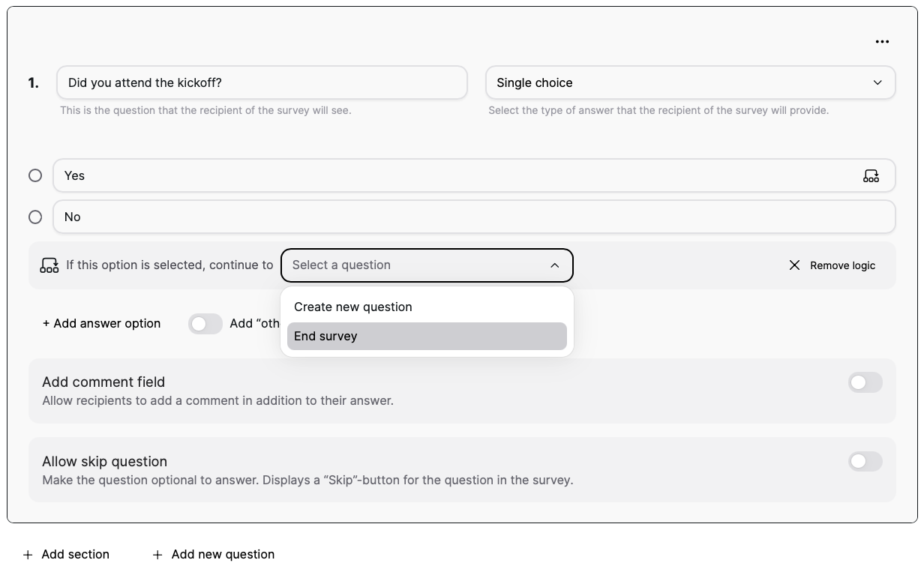Select the No radio button
924x572 pixels.
[x=35, y=217]
